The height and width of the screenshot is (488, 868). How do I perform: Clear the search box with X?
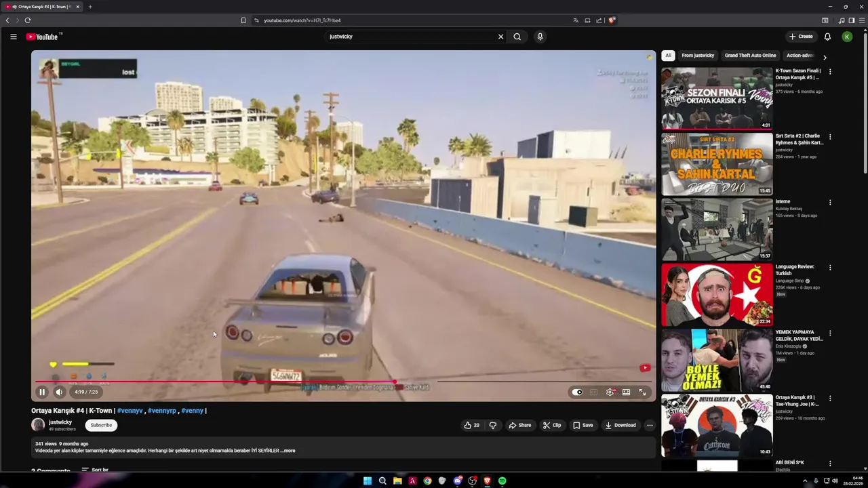point(500,37)
